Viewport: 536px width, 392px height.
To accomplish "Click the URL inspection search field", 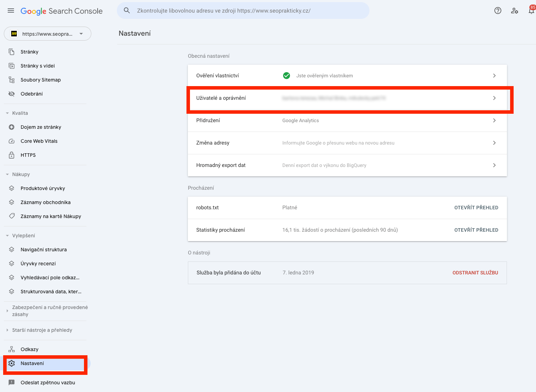I will pyautogui.click(x=243, y=10).
